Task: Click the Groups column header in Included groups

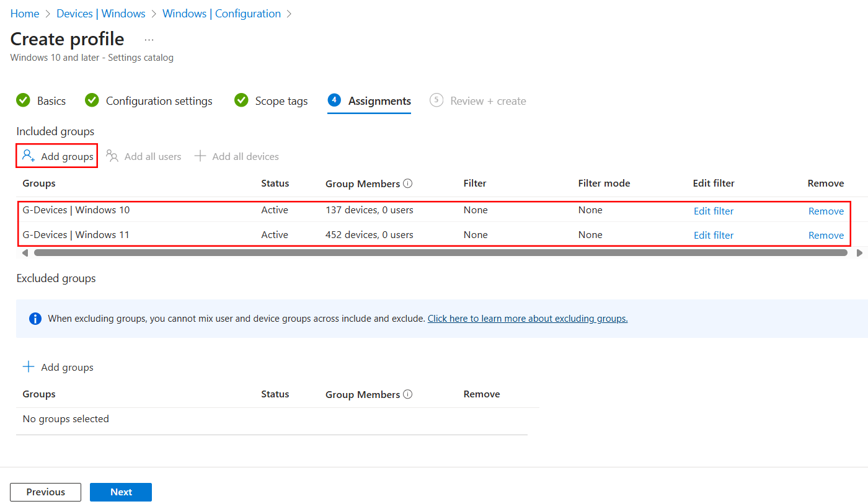Action: tap(39, 183)
